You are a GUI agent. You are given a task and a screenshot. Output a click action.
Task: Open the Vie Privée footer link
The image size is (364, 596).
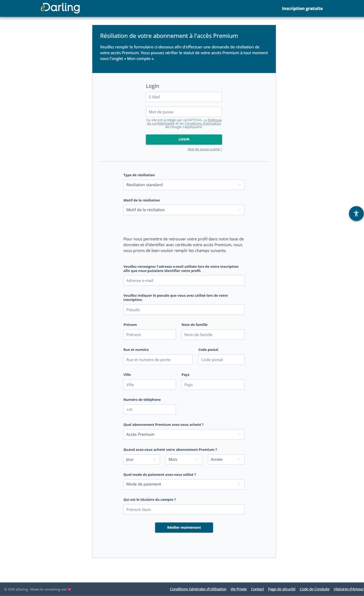238,589
